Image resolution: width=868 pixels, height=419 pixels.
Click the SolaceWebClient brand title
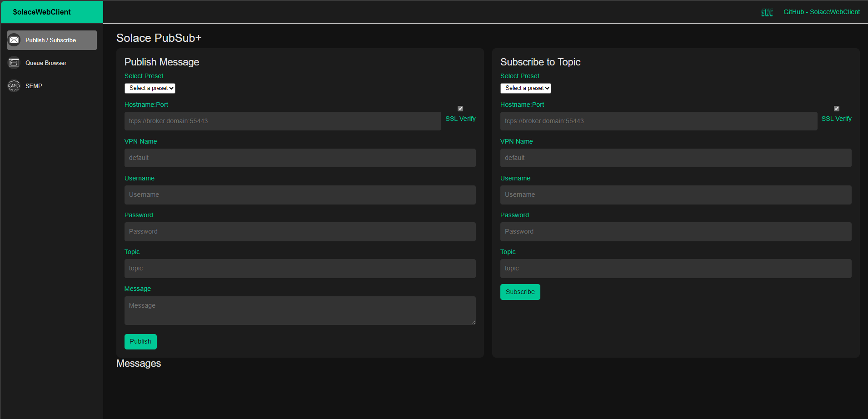coord(42,12)
